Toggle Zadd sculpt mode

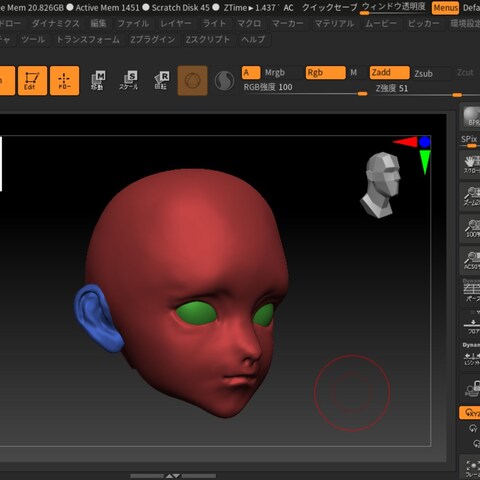pyautogui.click(x=389, y=73)
